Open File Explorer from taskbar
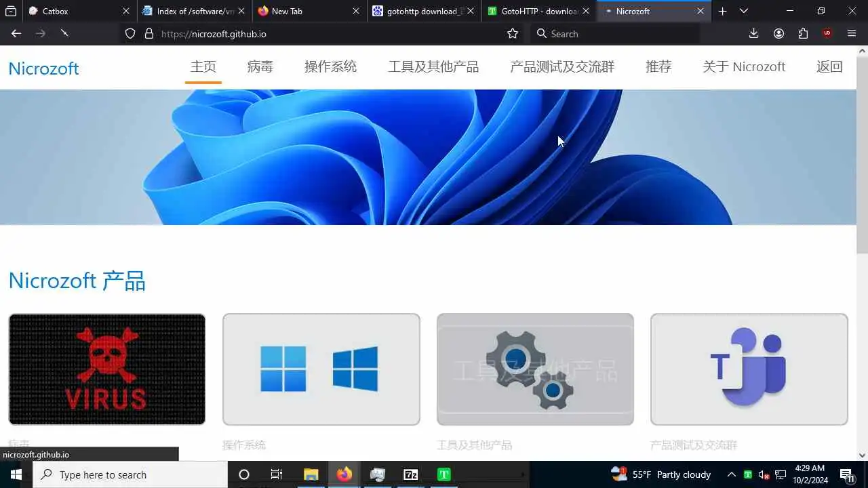Screen dimensions: 868x488 [311, 474]
